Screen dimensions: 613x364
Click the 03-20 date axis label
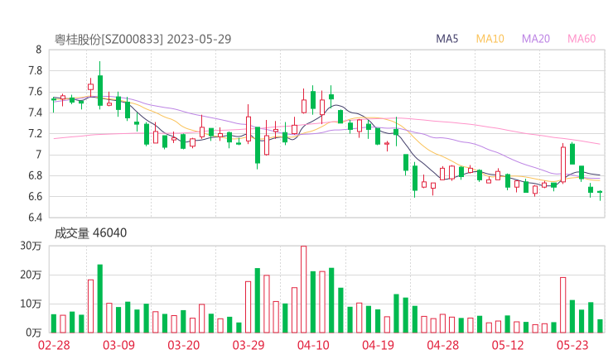184,345
